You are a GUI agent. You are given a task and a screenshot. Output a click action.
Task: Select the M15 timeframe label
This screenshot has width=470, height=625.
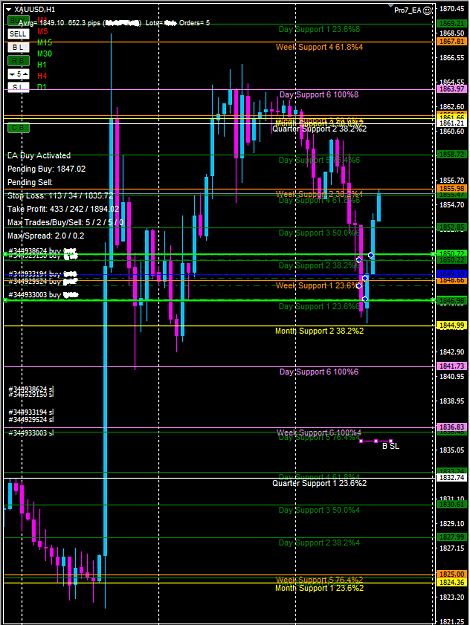click(x=44, y=43)
